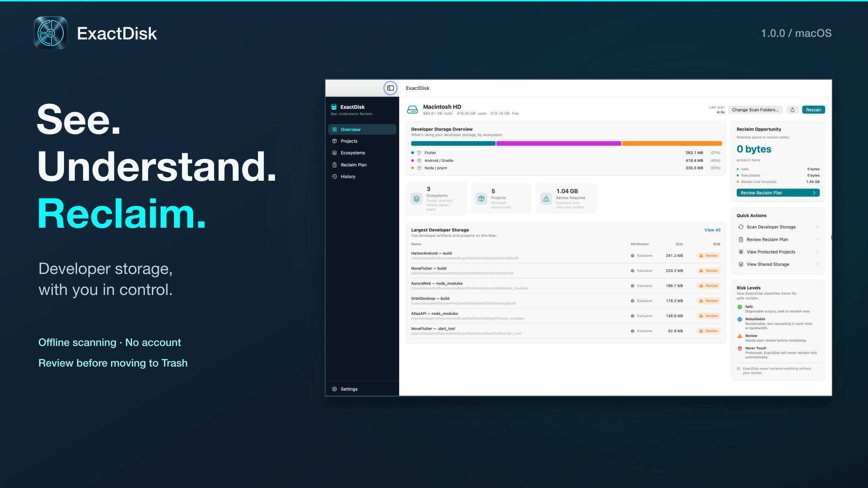Click the Scan Developer Storage refresh icon

[x=741, y=227]
